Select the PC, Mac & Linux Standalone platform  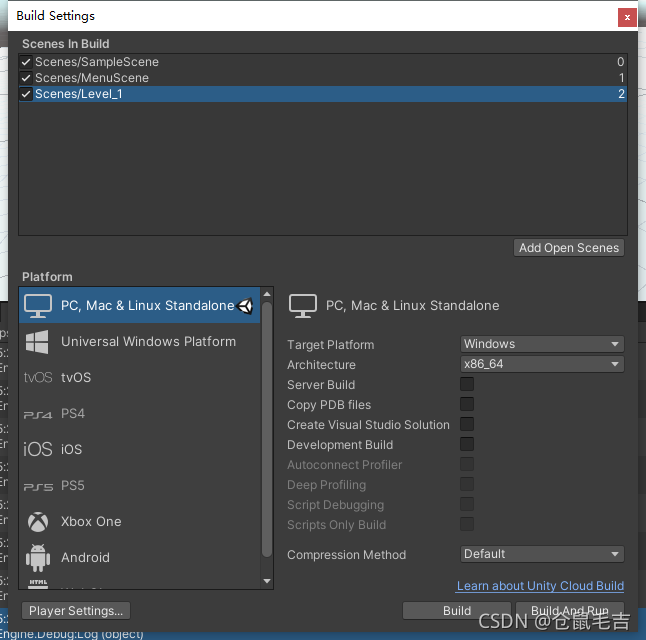pyautogui.click(x=140, y=305)
